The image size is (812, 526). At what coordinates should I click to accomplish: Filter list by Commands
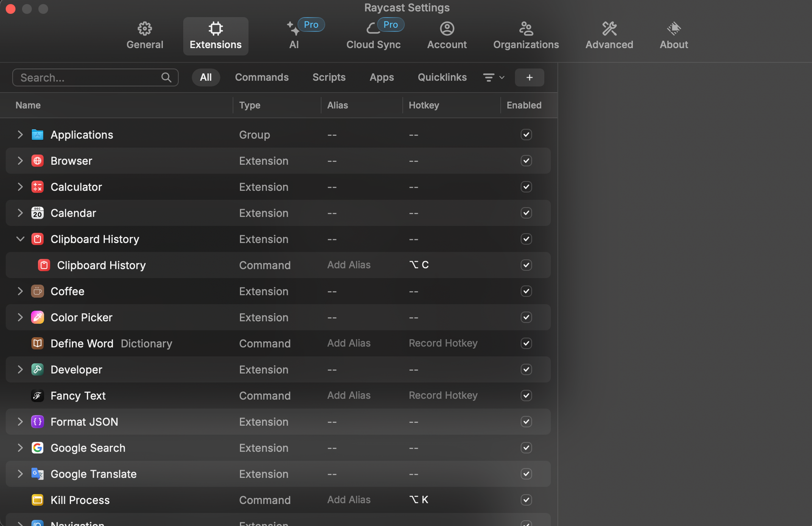point(262,77)
